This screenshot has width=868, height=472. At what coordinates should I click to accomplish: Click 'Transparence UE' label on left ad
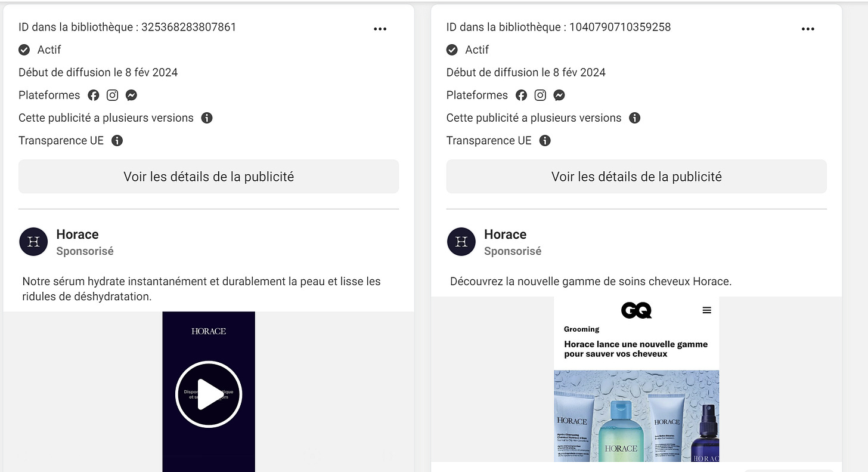click(61, 140)
